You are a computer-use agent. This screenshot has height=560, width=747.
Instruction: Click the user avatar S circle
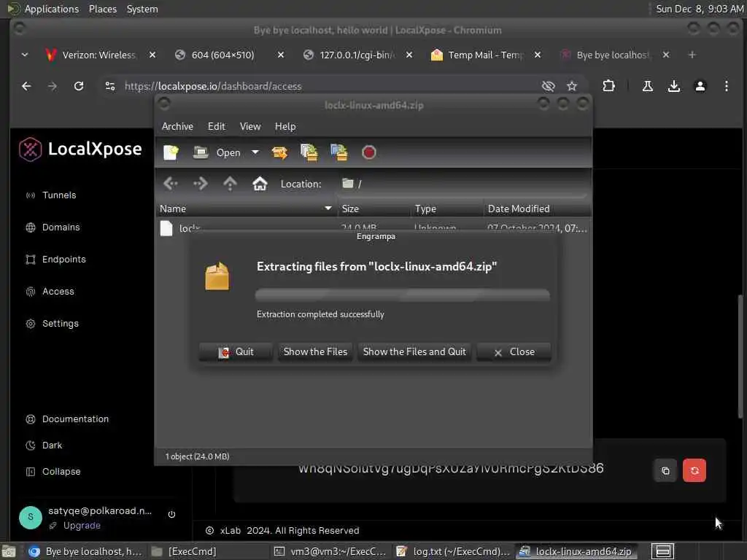(x=31, y=518)
